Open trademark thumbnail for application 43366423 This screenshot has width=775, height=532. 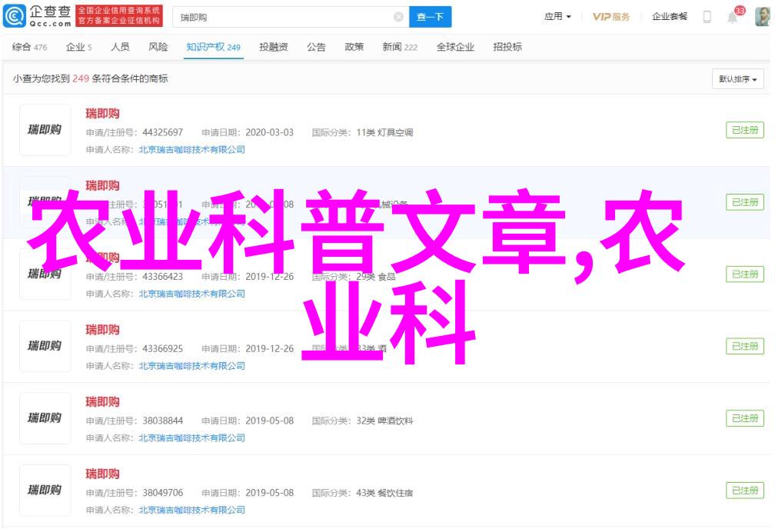(45, 274)
